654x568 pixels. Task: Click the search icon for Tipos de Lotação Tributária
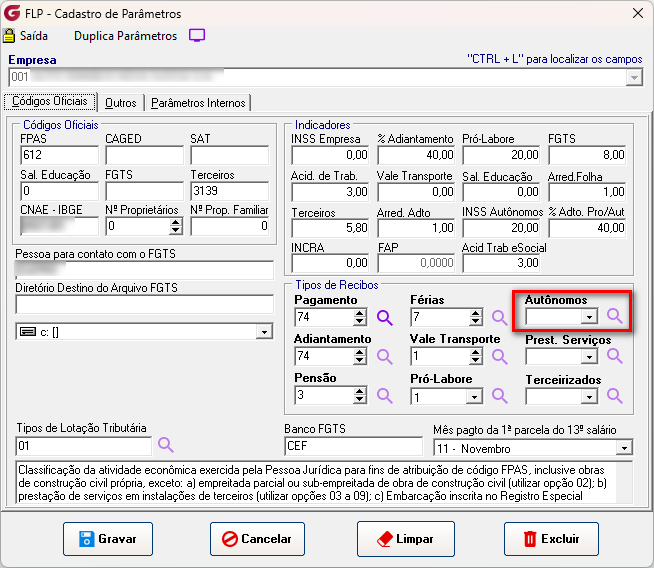coord(166,445)
